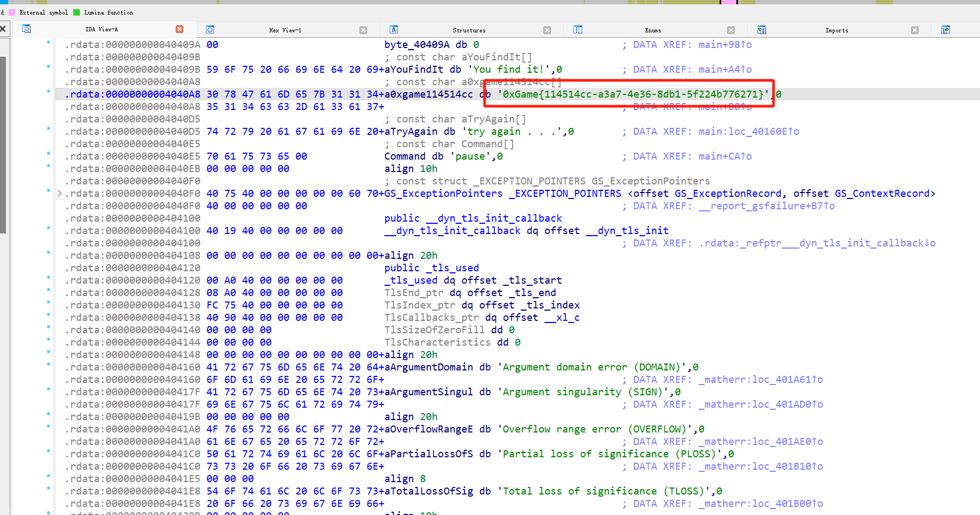Image resolution: width=980 pixels, height=515 pixels.
Task: Click the _tls_end offset reference
Action: pos(533,293)
